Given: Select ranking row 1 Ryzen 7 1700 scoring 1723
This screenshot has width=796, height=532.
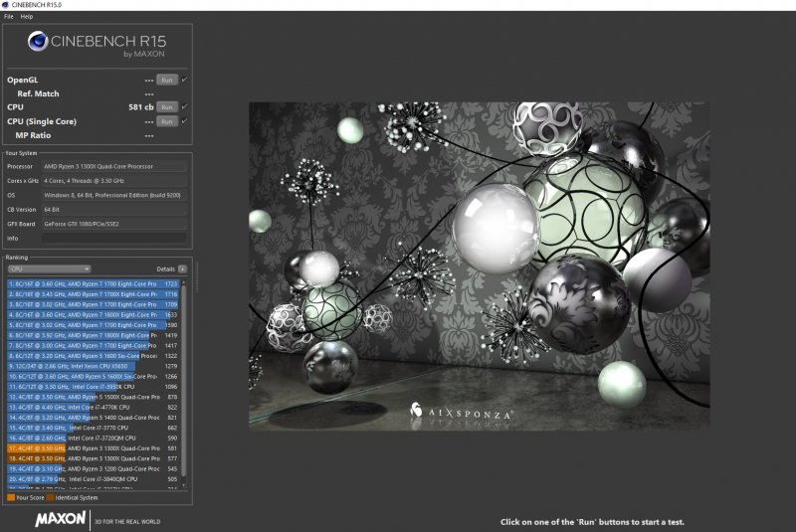Looking at the screenshot, I should 93,284.
